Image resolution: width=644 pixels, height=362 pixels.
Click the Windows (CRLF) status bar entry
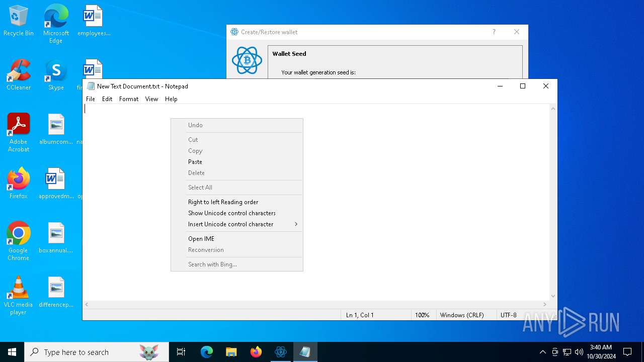462,315
